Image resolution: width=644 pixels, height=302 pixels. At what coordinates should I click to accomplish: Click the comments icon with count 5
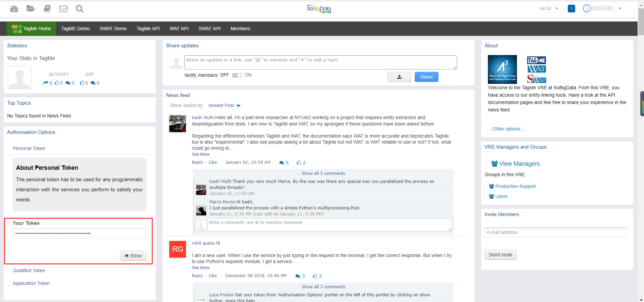click(282, 163)
